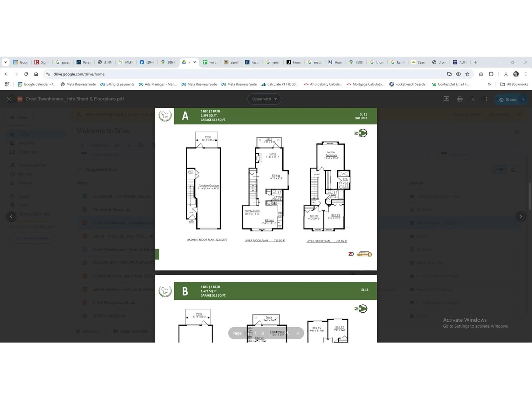Switch to the 'For Ja' sheets tab
532x399 pixels.
pos(210,62)
